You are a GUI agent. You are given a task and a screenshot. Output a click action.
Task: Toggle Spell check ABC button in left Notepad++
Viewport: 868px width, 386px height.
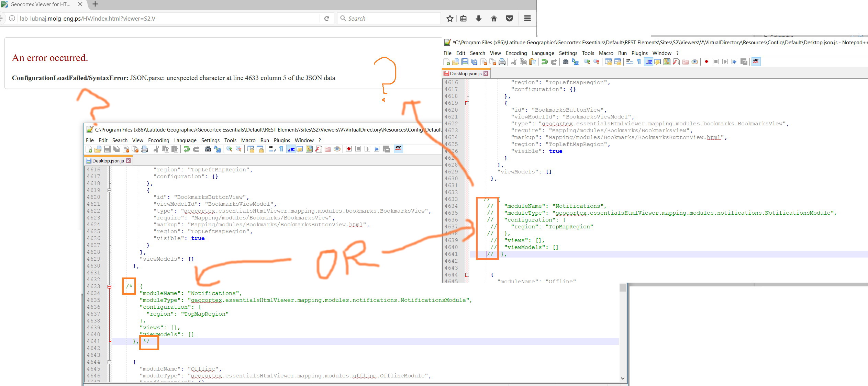coord(398,149)
